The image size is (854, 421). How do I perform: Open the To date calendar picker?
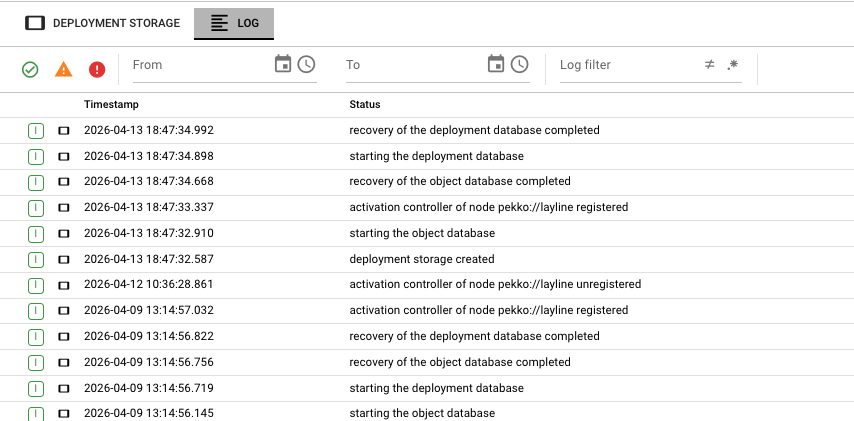pyautogui.click(x=496, y=64)
